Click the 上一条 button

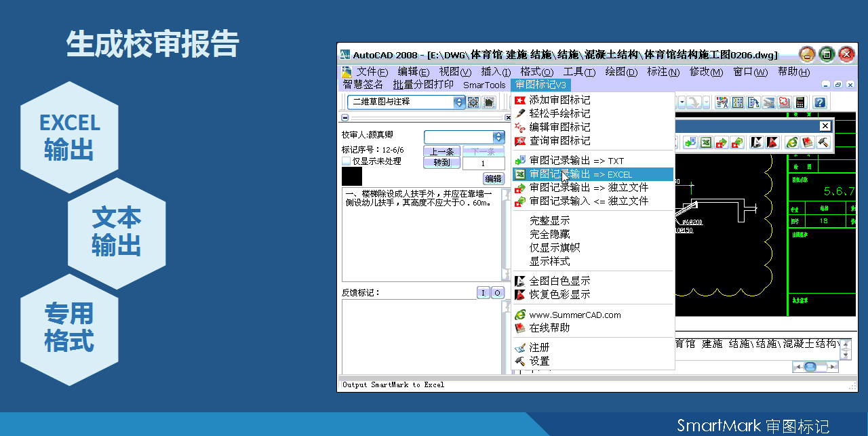point(441,151)
